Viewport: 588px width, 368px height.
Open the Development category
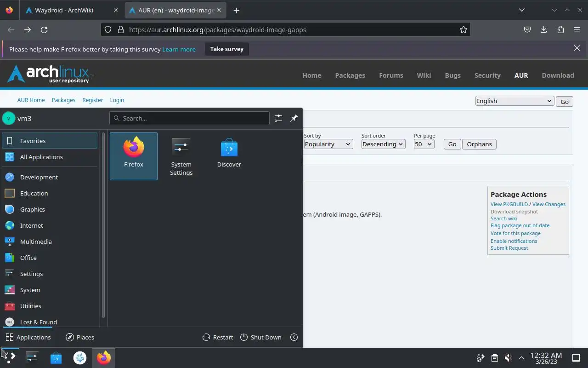point(50,177)
